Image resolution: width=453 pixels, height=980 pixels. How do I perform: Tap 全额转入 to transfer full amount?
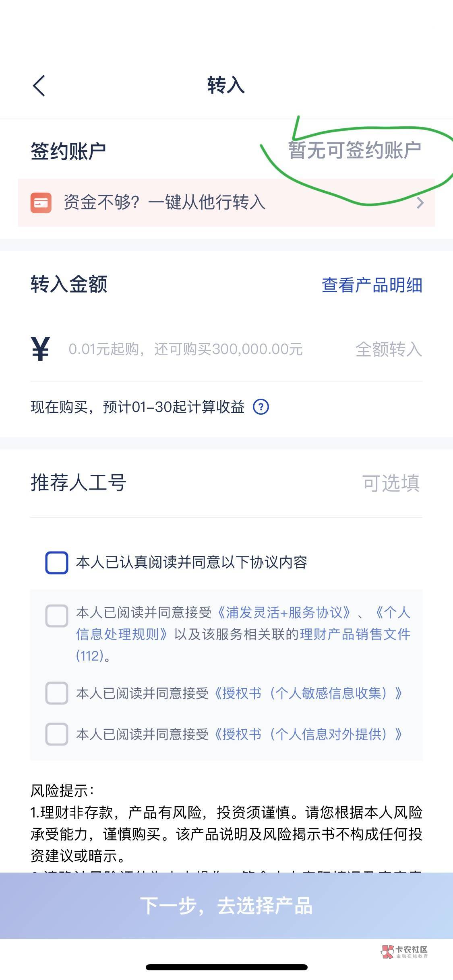389,349
